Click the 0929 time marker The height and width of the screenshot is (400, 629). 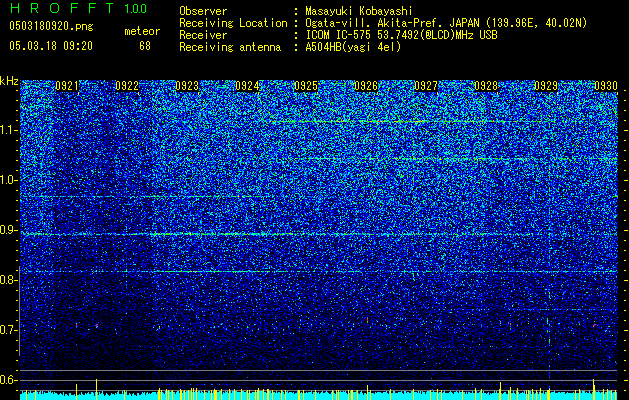[x=546, y=86]
